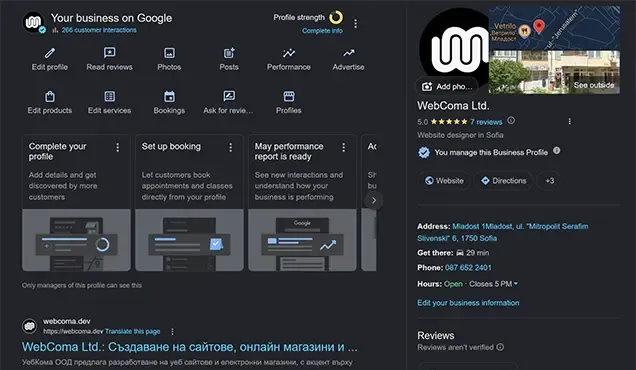Expand the +3 more actions chip
The height and width of the screenshot is (370, 636).
pyautogui.click(x=549, y=181)
